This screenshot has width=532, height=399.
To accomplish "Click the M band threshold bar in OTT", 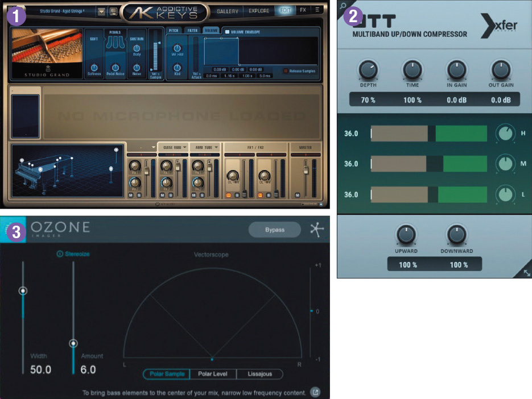I will click(x=429, y=164).
